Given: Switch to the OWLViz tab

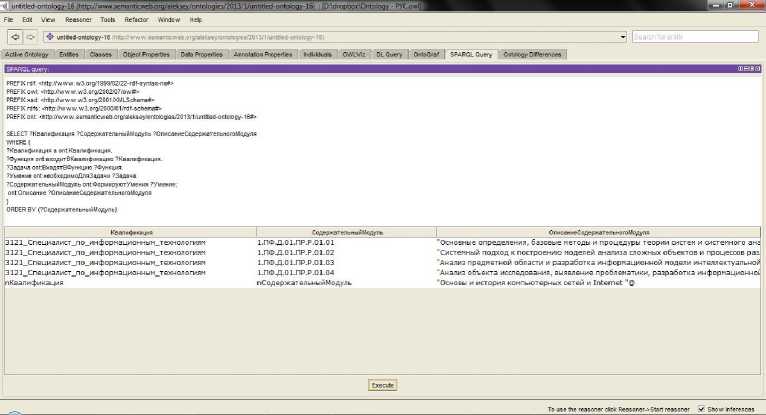Looking at the screenshot, I should pos(354,55).
